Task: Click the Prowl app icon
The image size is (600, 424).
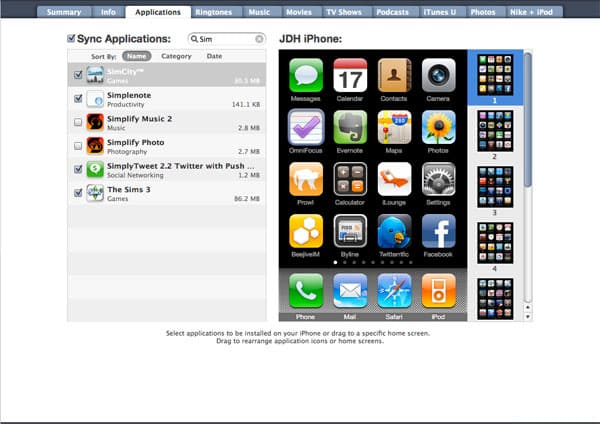Action: [306, 179]
